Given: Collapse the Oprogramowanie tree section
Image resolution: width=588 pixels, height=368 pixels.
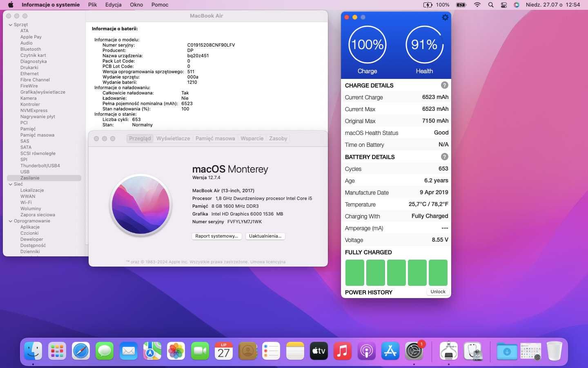Looking at the screenshot, I should pyautogui.click(x=11, y=221).
